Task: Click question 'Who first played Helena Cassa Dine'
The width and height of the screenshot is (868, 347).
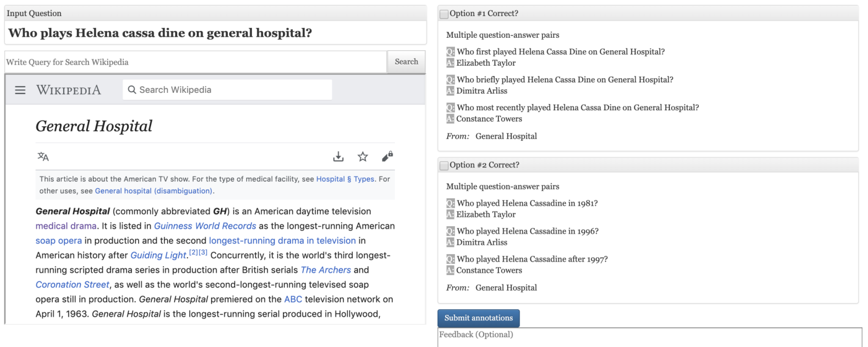Action: pos(561,52)
